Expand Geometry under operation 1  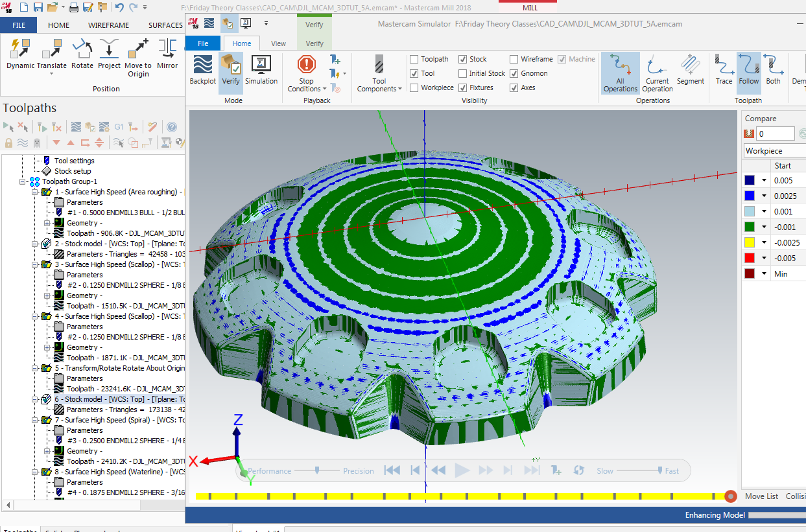(47, 223)
